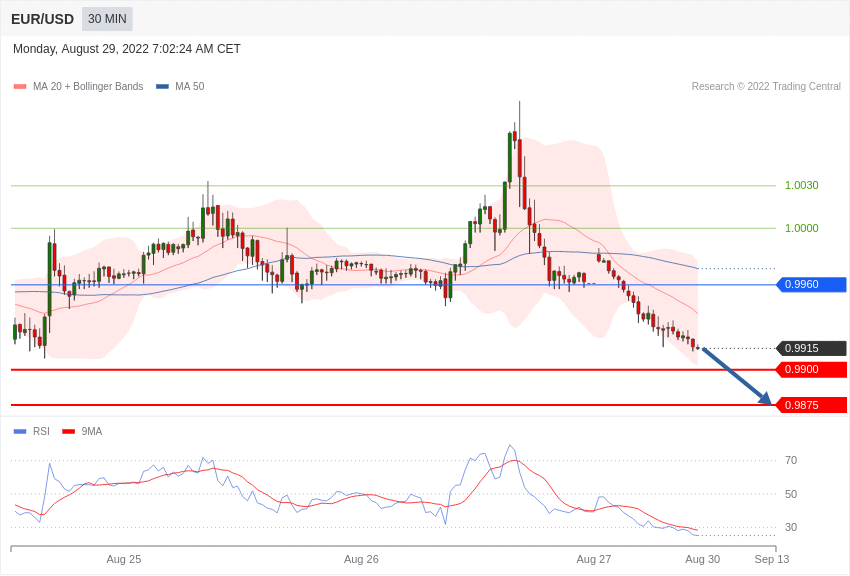Screen dimensions: 850x576
Task: Click the blue 0.9960 pivot price tag
Action: point(812,284)
